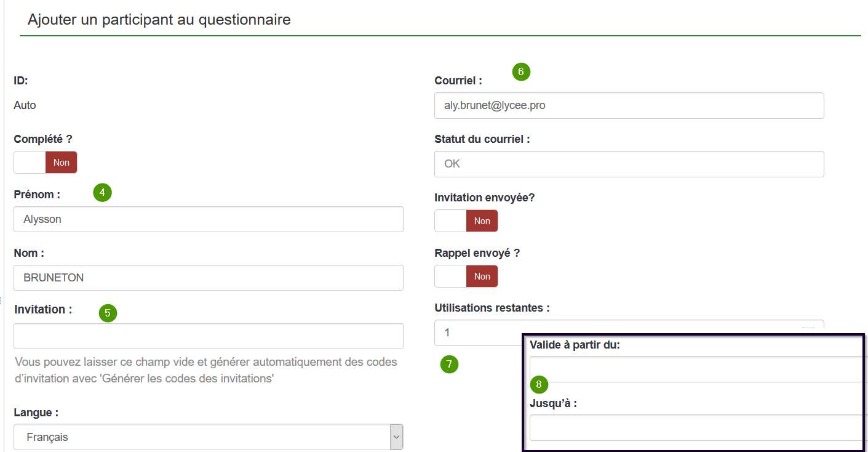868x452 pixels.
Task: Toggle the Invitation envoyée switch
Action: tap(466, 221)
